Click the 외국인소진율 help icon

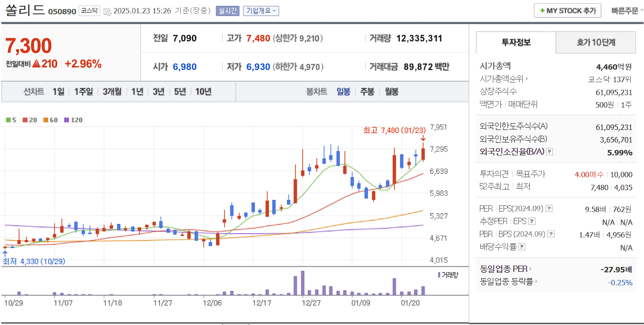pyautogui.click(x=549, y=152)
